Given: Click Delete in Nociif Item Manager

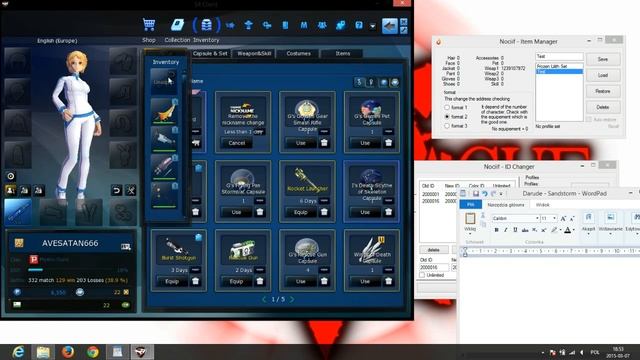Looking at the screenshot, I should point(603,107).
